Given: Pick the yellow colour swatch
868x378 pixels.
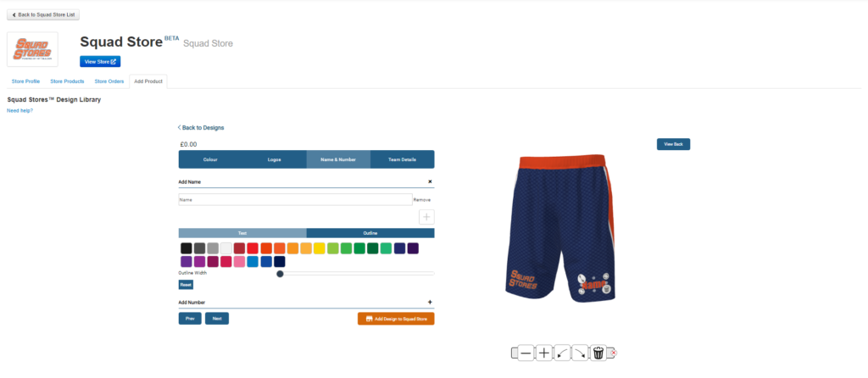Looking at the screenshot, I should [x=320, y=248].
